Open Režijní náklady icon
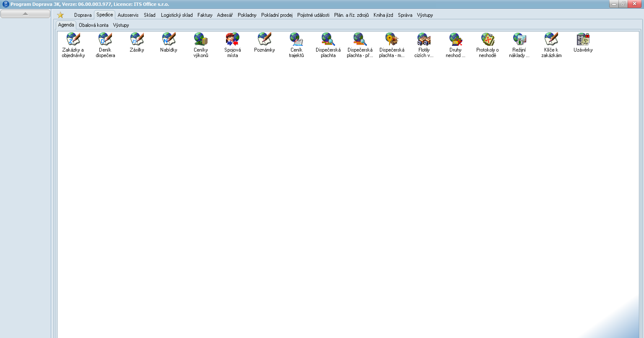Screen dimensions: 644x338 (x=519, y=45)
